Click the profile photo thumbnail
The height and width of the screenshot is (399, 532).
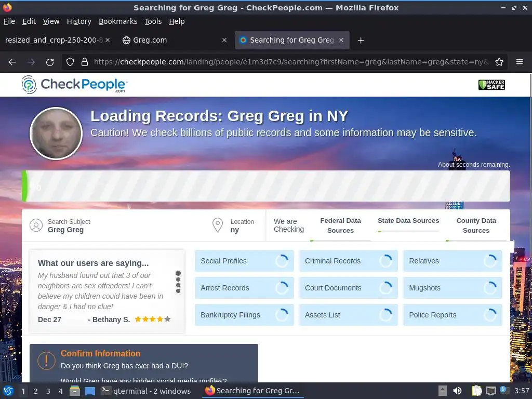[56, 134]
